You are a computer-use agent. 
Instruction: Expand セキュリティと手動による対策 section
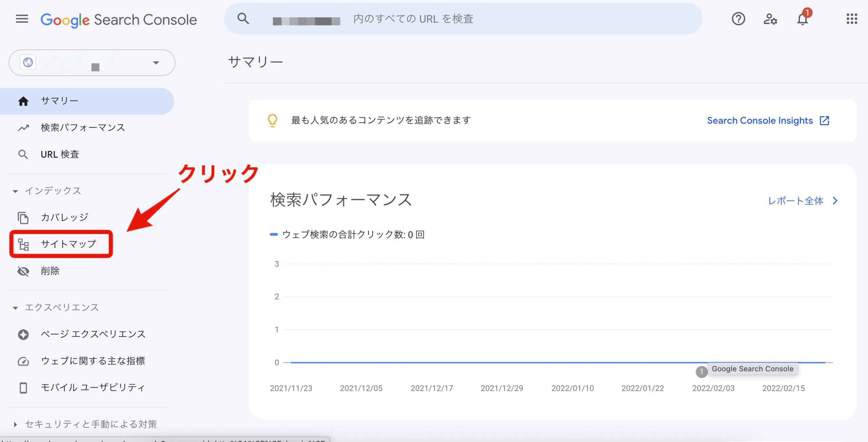click(x=85, y=424)
